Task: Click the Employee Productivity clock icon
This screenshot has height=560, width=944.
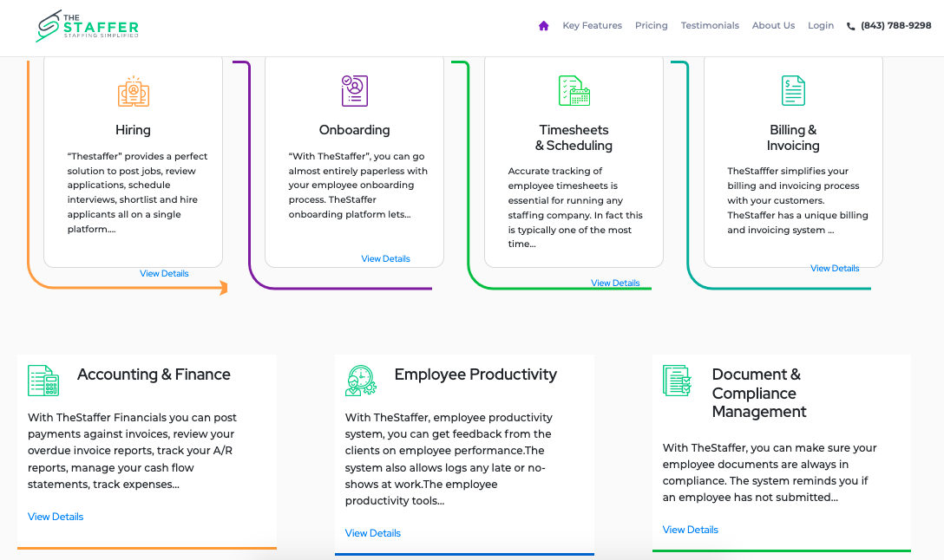Action: 361,381
